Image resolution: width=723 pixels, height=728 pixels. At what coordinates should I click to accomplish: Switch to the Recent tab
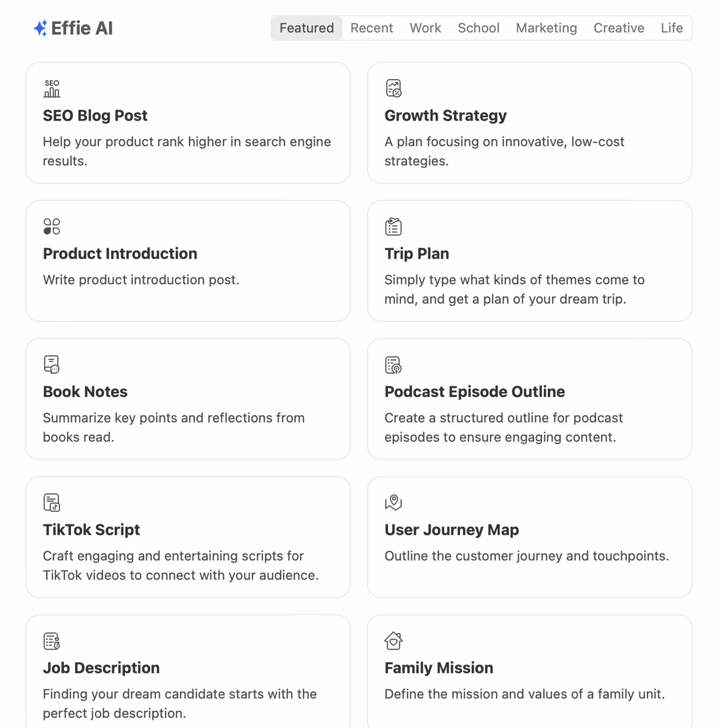pos(371,28)
